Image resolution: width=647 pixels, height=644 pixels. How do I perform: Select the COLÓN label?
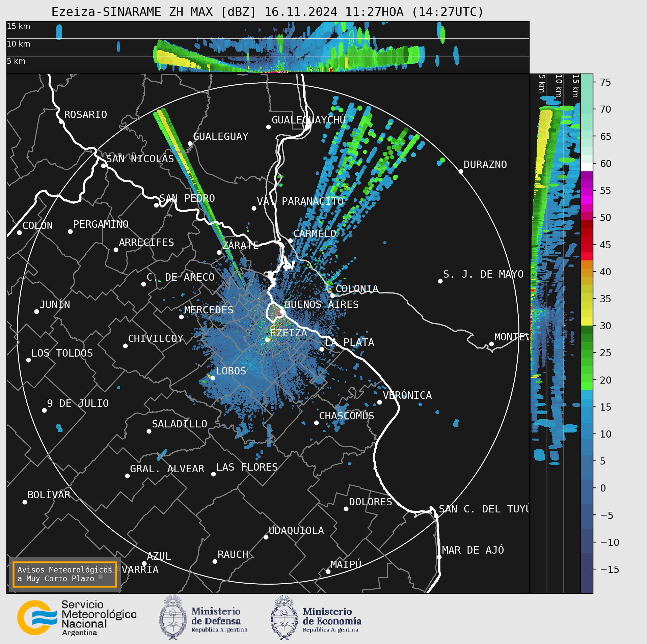[37, 226]
